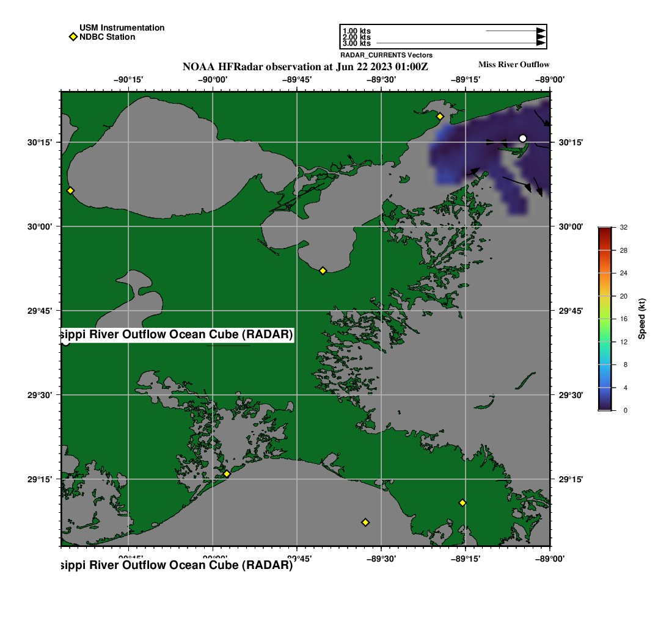Click the NDBC diamond at the central bay's southern tip
The image size is (672, 641).
[x=323, y=270]
